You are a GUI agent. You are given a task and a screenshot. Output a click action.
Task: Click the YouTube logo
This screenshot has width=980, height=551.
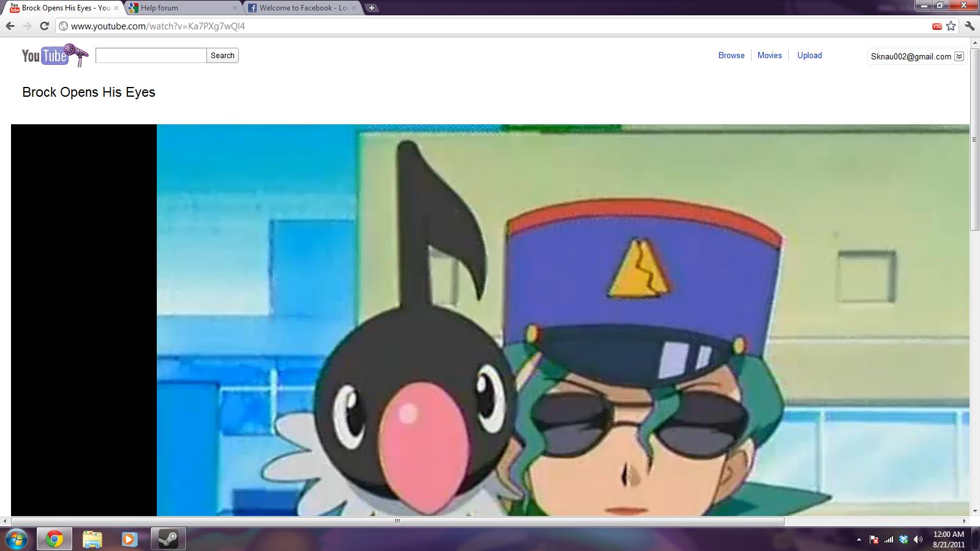pos(55,55)
